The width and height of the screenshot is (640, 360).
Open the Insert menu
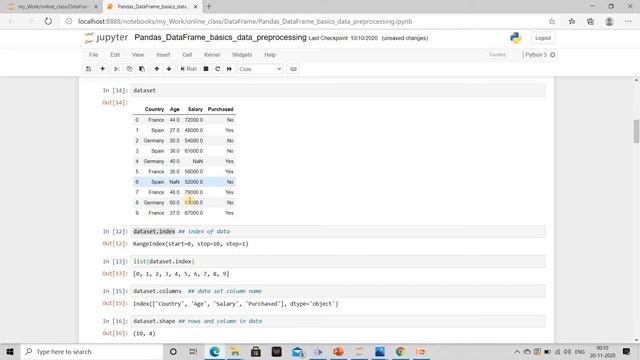click(163, 55)
